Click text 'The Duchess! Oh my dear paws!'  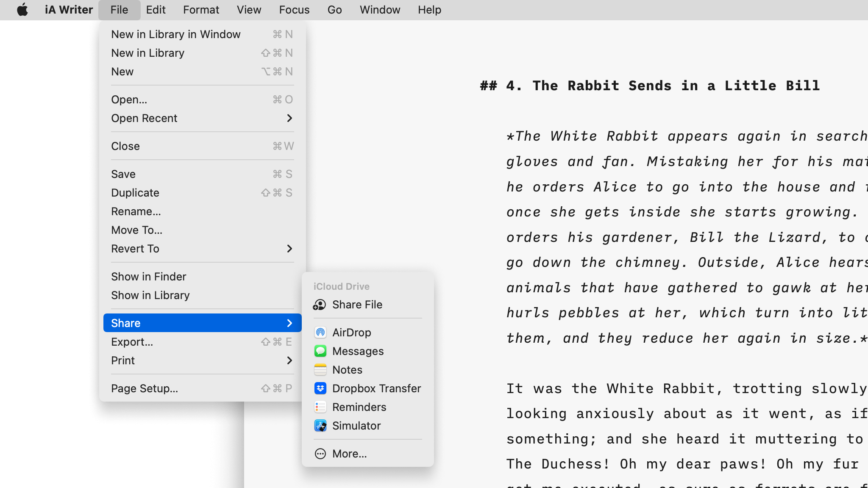click(x=637, y=464)
